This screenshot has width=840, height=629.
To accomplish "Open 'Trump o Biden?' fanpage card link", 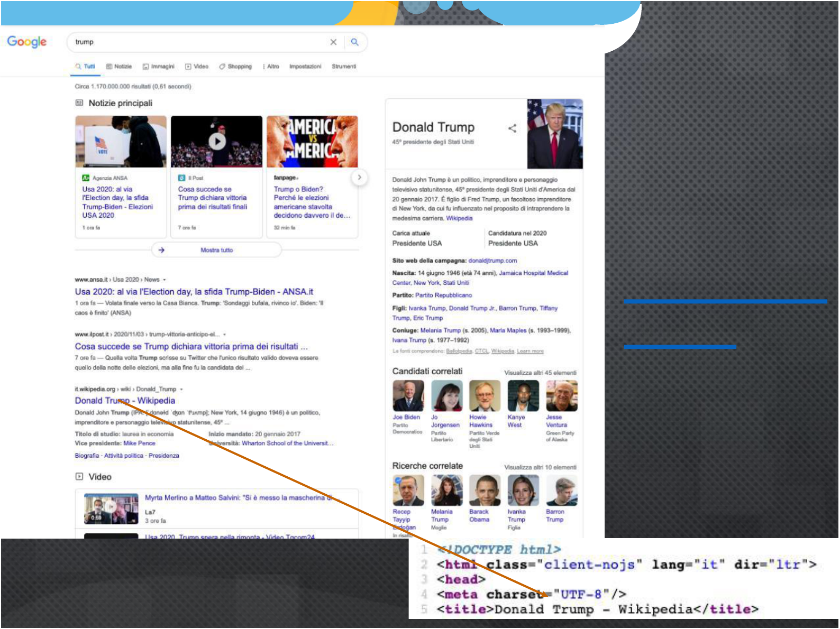I will click(312, 202).
